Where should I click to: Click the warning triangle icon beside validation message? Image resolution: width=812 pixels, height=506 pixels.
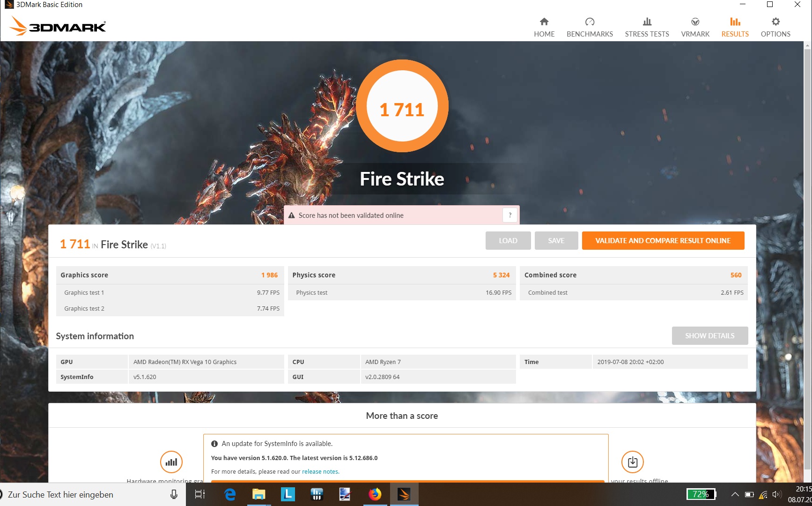291,216
